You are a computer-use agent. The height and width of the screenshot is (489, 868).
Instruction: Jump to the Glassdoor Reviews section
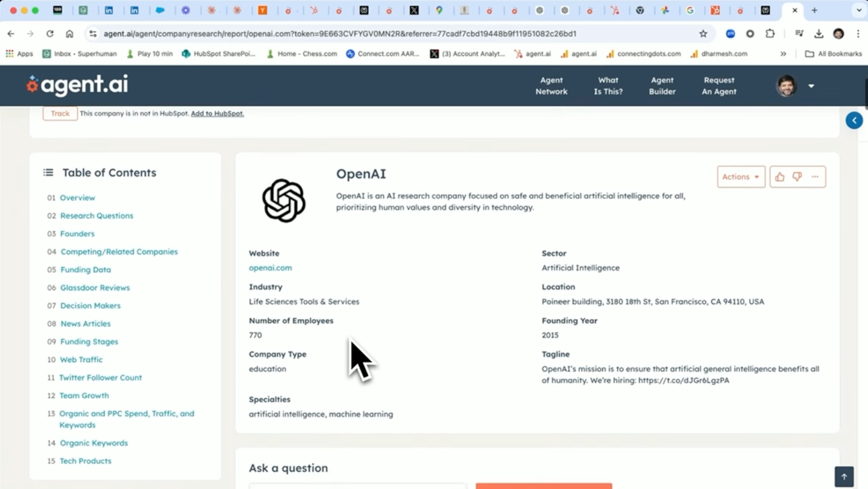(95, 287)
